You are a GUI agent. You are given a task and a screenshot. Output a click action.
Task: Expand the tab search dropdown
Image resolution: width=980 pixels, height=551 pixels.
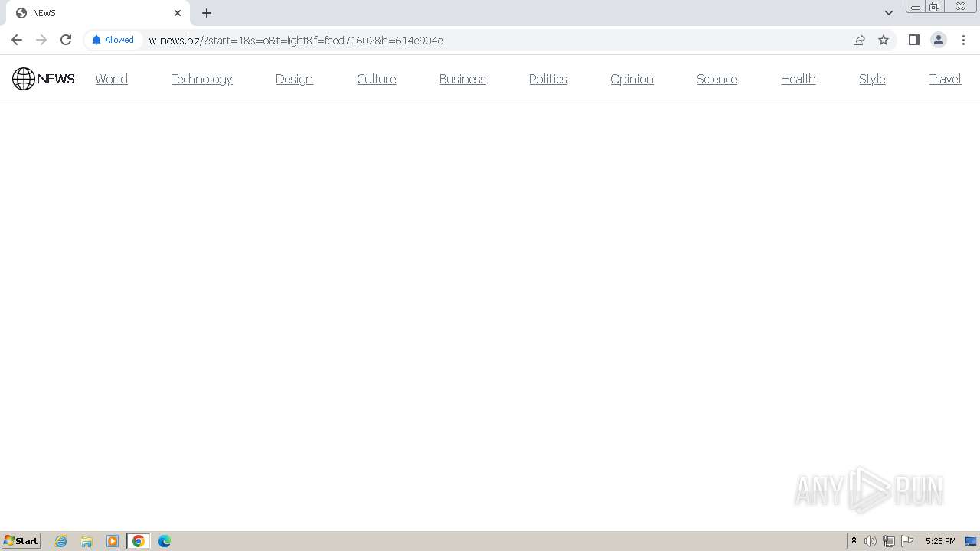coord(889,13)
